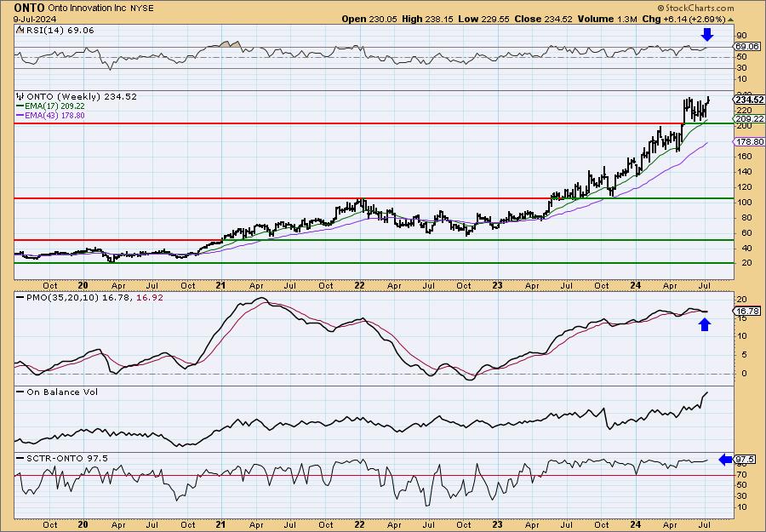Click the 69.06 RSI value tag at right
The image size is (766, 532).
(x=747, y=47)
